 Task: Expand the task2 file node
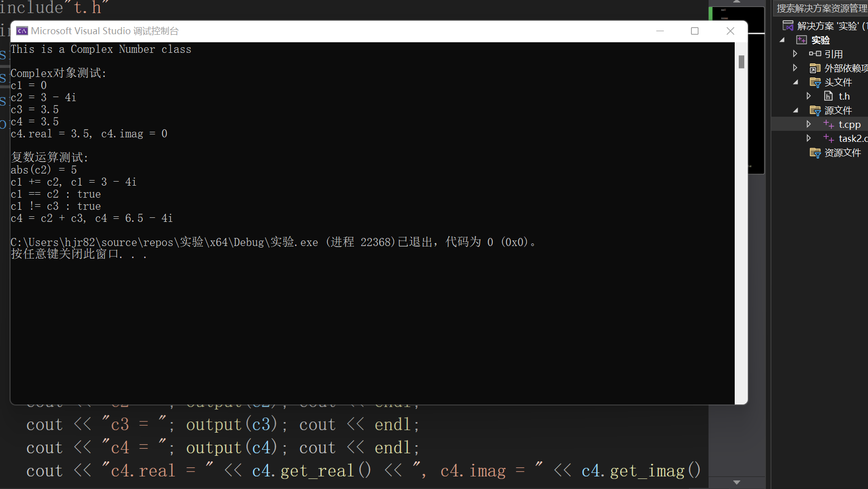[x=809, y=138]
